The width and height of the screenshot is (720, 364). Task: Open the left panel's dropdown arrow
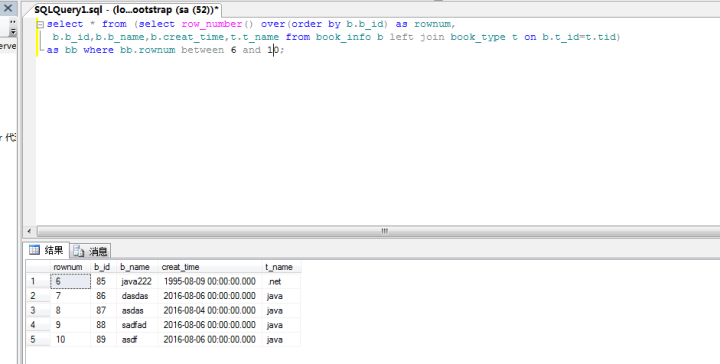pos(13,31)
